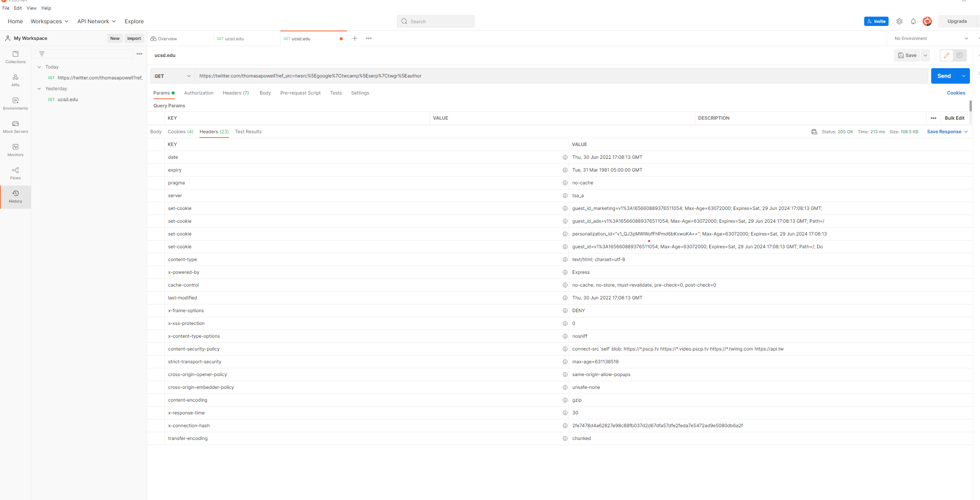
Task: Open the Monitors sidebar section
Action: click(x=15, y=150)
